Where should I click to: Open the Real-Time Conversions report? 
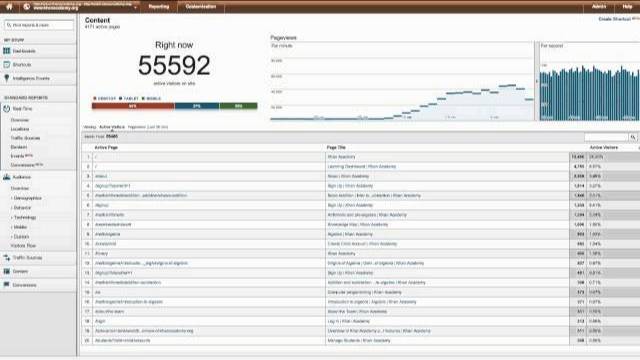pos(22,165)
